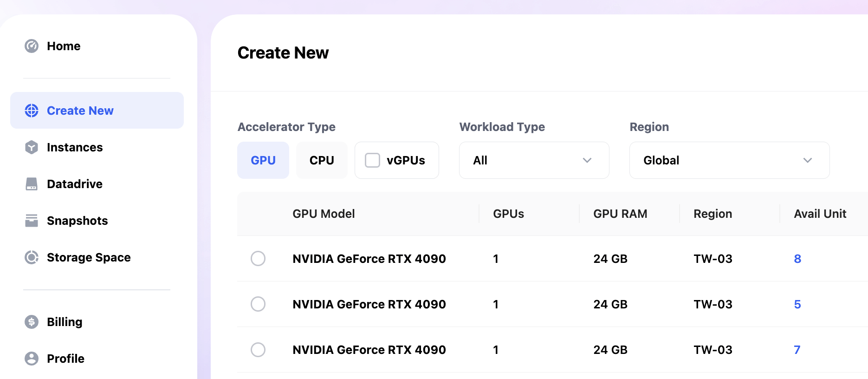Expand the Workload Type dropdown
This screenshot has height=379, width=868.
click(x=534, y=160)
